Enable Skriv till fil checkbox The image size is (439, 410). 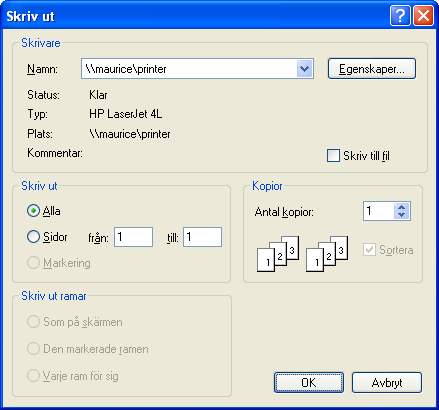click(333, 156)
